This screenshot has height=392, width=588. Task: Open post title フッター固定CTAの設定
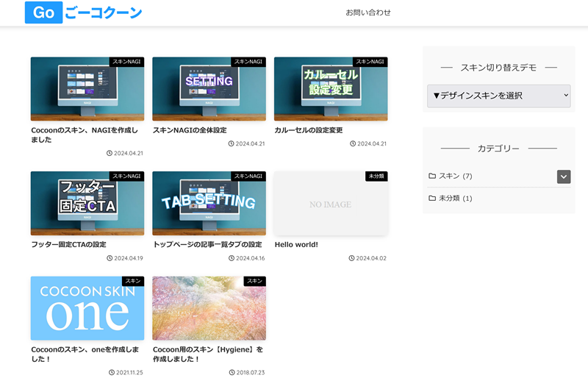point(68,245)
